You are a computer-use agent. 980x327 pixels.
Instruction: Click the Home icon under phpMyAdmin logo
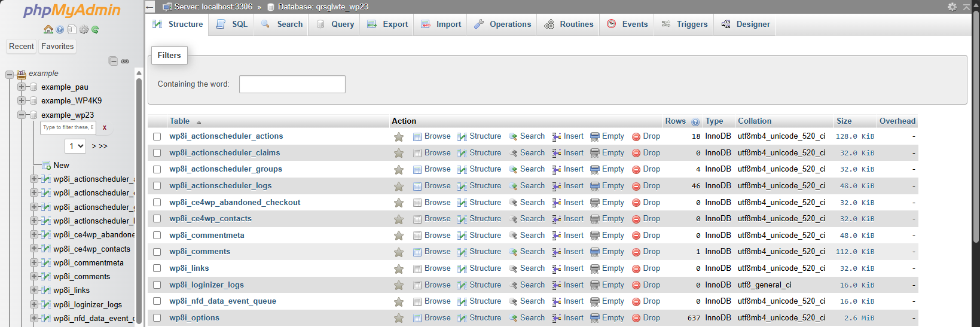(48, 29)
